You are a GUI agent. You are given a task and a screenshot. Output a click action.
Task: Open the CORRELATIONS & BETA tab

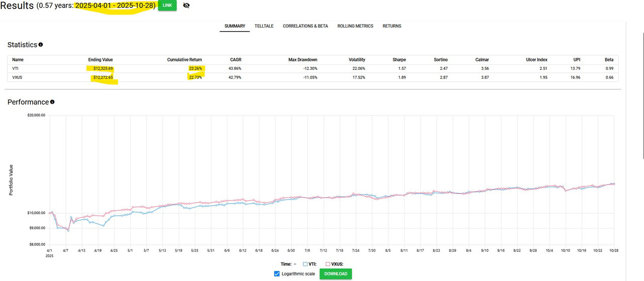click(305, 26)
